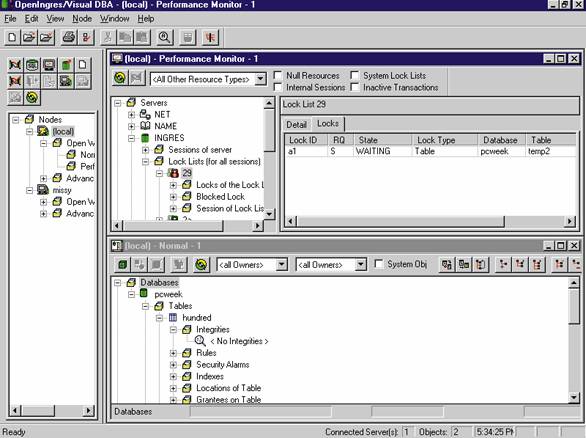Click the refresh icon in Nodes panel toolbar
This screenshot has height=438, width=586.
32,98
